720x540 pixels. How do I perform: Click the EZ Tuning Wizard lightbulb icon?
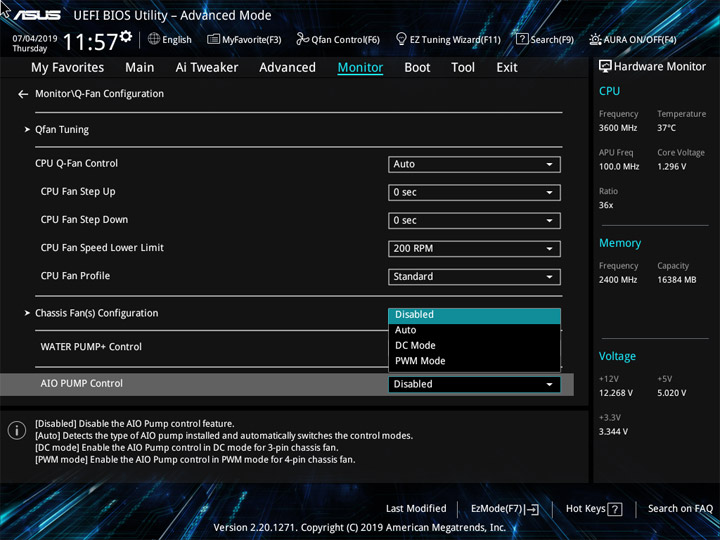401,39
